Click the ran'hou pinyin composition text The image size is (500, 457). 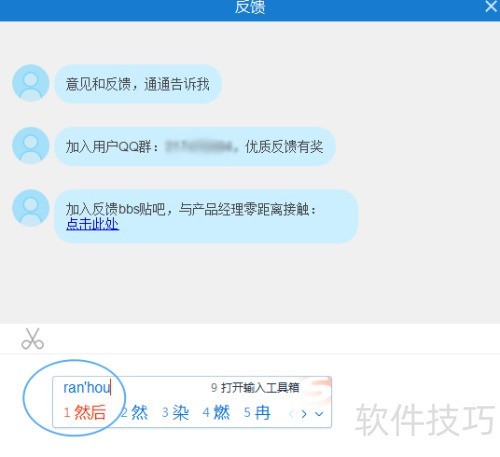pos(87,388)
